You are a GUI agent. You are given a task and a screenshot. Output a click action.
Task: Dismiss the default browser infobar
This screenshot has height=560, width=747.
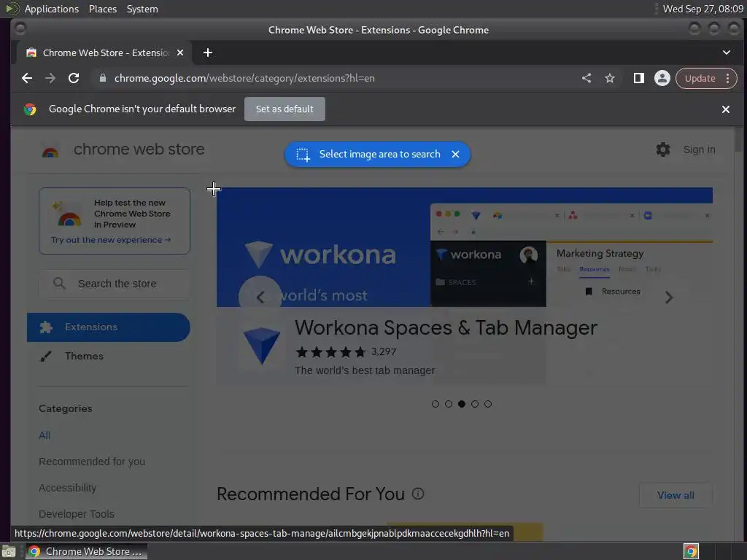[x=726, y=109]
